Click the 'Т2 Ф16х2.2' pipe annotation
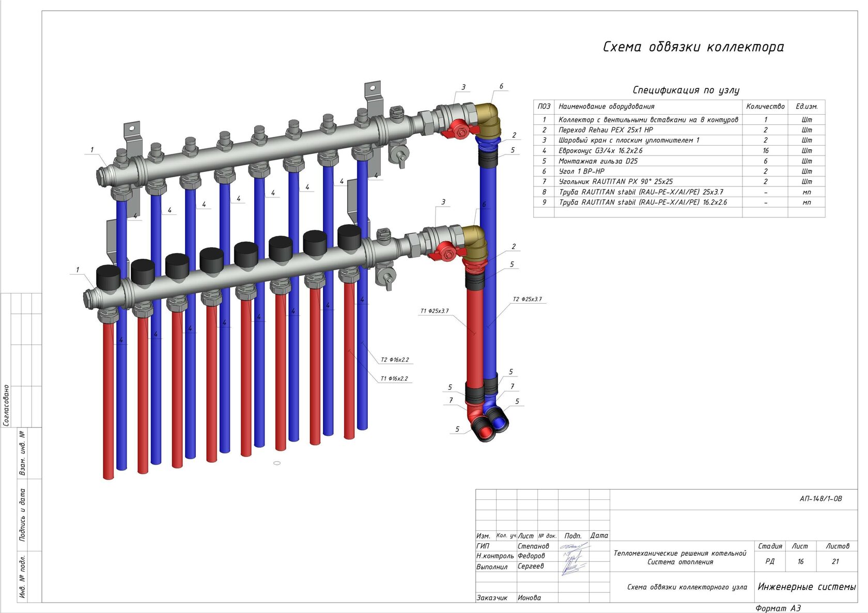 pos(395,360)
